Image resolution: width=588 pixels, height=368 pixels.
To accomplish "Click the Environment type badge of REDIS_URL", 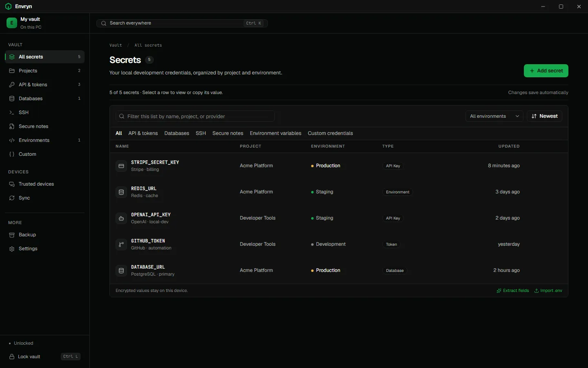I will [398, 192].
